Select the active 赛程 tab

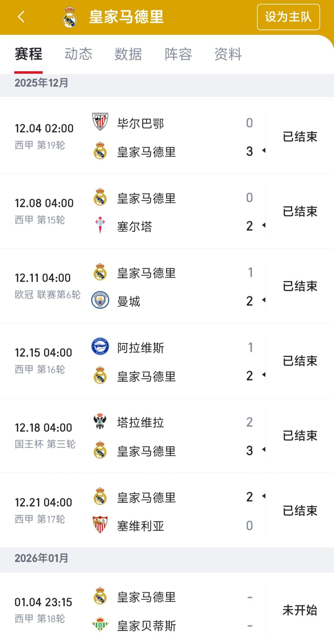coord(28,54)
